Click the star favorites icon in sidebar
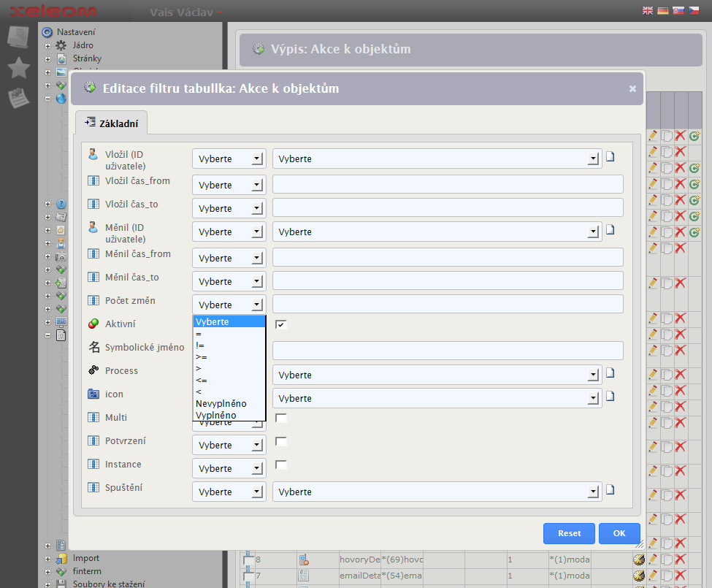The height and width of the screenshot is (588, 712). [x=19, y=68]
